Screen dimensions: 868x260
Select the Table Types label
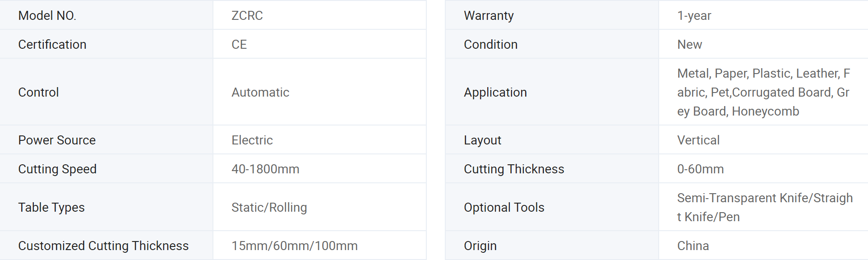point(51,208)
